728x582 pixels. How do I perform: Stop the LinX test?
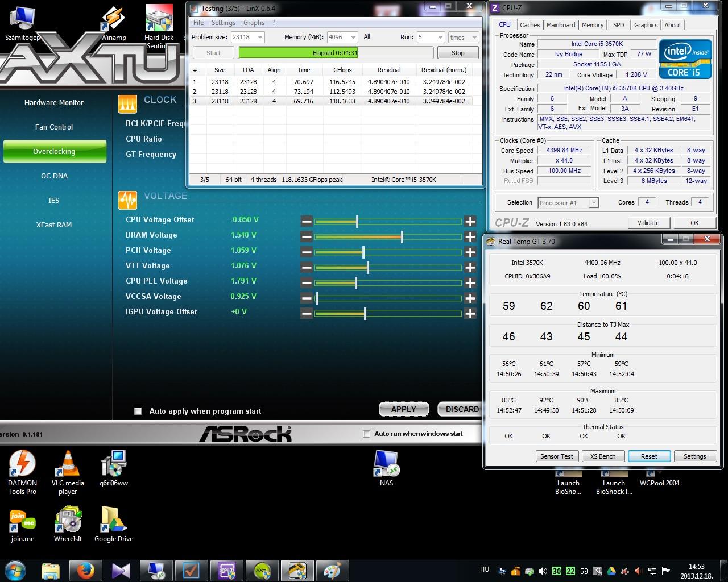458,53
